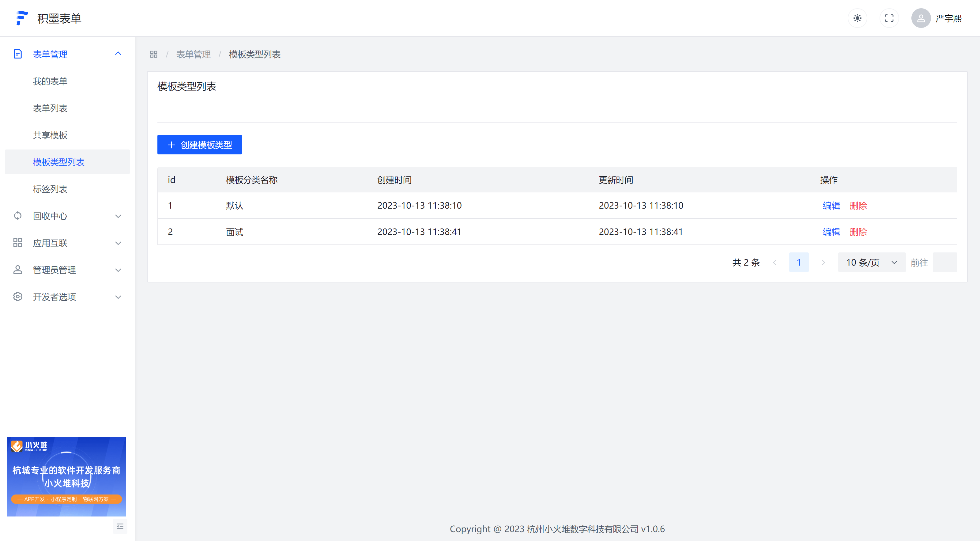Click the 管理员管理 person icon
Viewport: 980px width, 541px height.
coord(18,270)
